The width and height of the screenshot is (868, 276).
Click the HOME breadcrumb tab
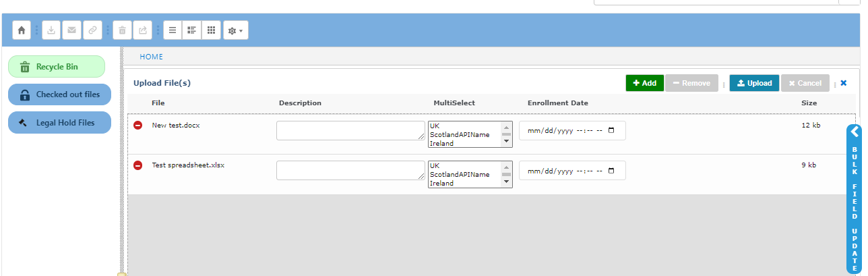tap(152, 57)
